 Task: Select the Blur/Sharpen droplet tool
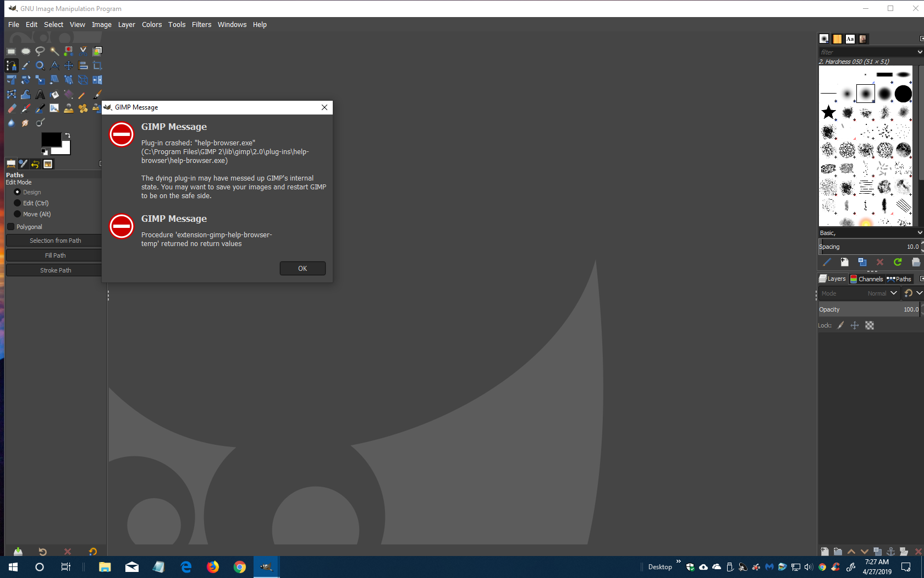[11, 123]
